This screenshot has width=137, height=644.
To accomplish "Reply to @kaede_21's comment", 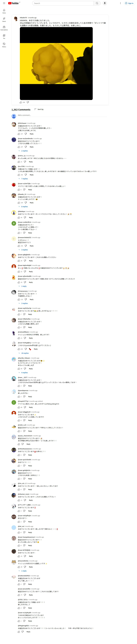I will click(32, 203).
